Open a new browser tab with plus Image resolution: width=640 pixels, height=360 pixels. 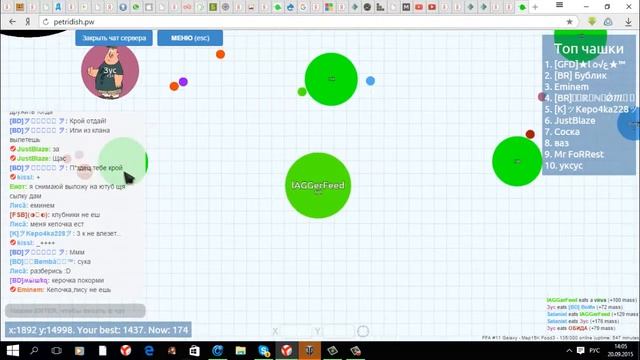pos(535,7)
